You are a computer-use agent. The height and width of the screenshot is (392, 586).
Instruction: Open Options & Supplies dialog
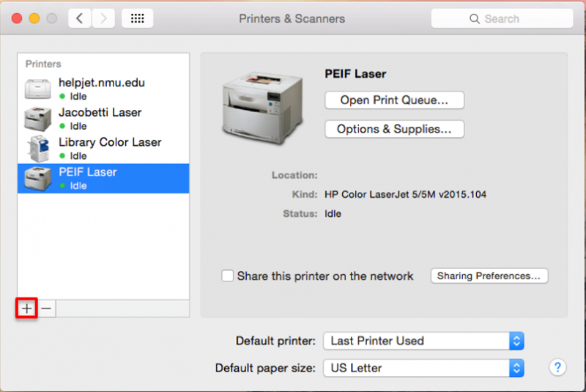tap(394, 129)
